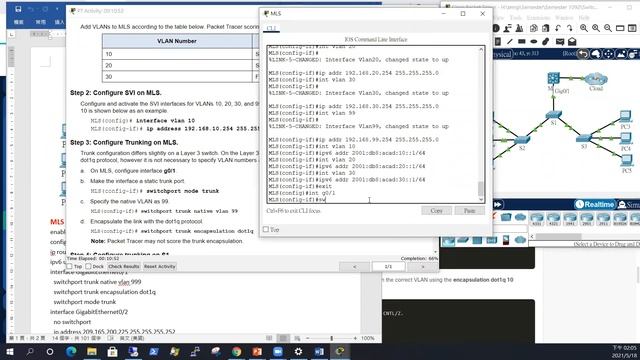Click the next page arrow in PT Activity
This screenshot has height=360, width=640.
click(423, 267)
